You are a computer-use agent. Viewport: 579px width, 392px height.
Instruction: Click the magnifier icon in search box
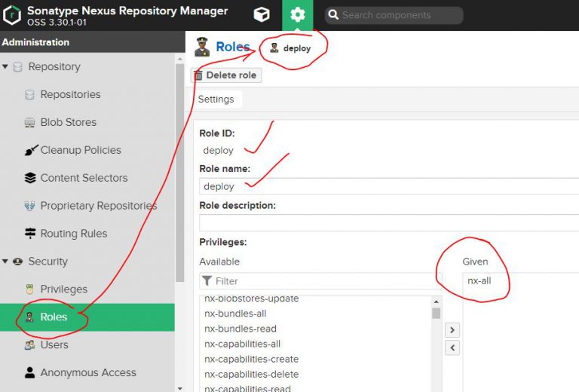coord(333,15)
